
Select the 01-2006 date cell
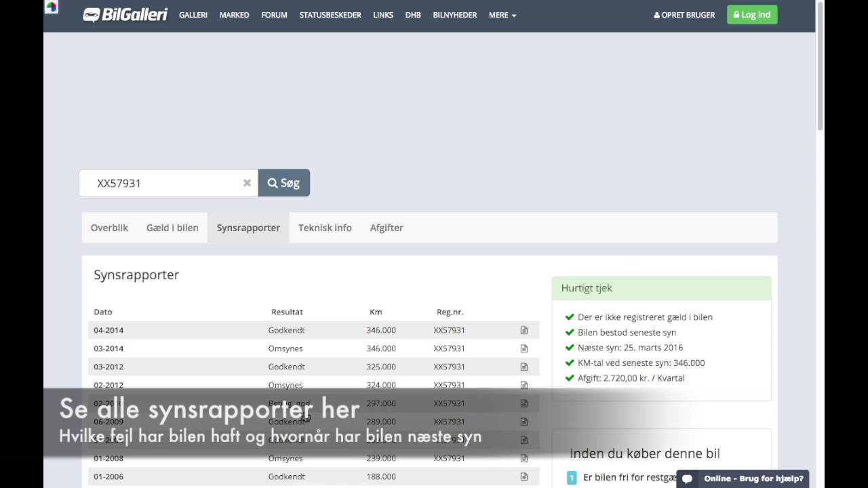pyautogui.click(x=108, y=476)
